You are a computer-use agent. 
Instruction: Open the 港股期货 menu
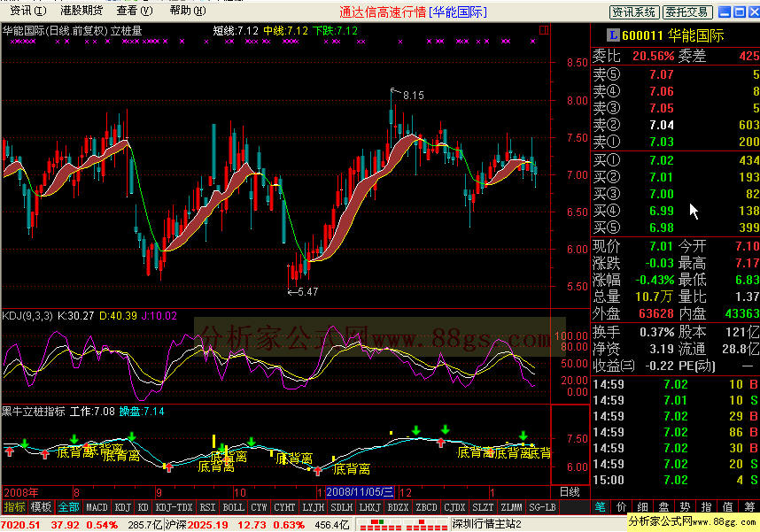pyautogui.click(x=81, y=10)
